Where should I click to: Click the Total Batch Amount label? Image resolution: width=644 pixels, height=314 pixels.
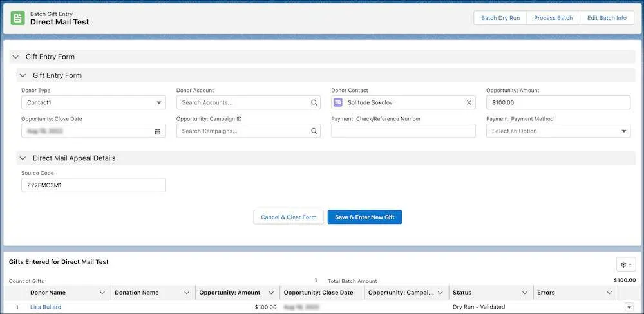[x=352, y=281]
